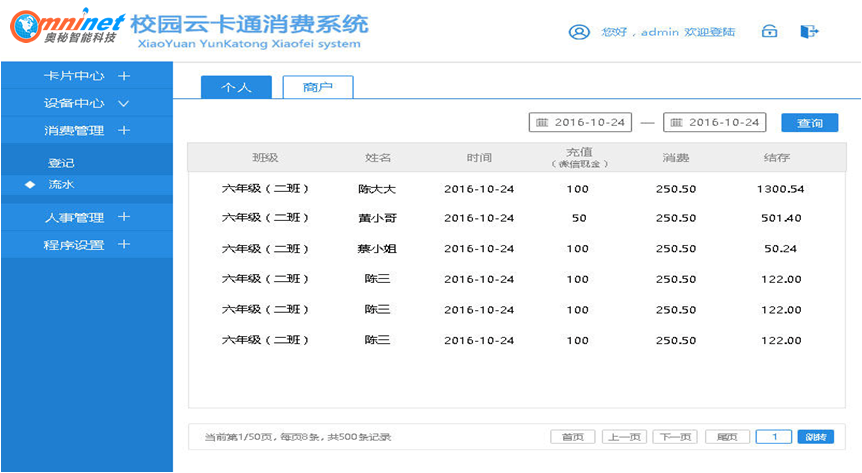Viewport: 862px width, 473px height.
Task: Open 卡片中心 menu
Action: pyautogui.click(x=87, y=76)
